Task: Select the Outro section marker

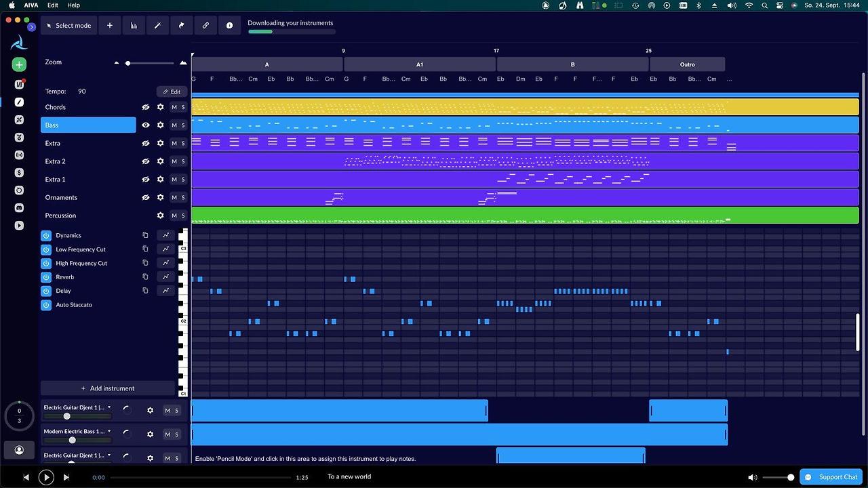Action: 688,64
